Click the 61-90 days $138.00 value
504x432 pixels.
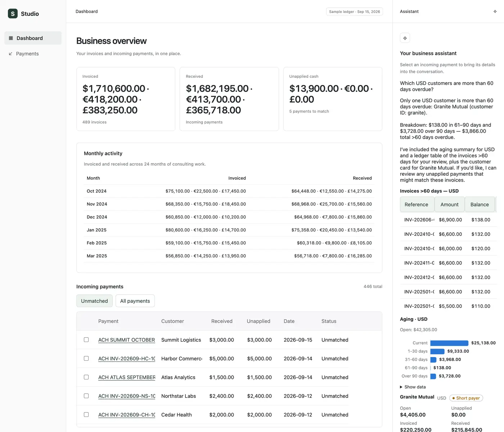click(x=442, y=368)
